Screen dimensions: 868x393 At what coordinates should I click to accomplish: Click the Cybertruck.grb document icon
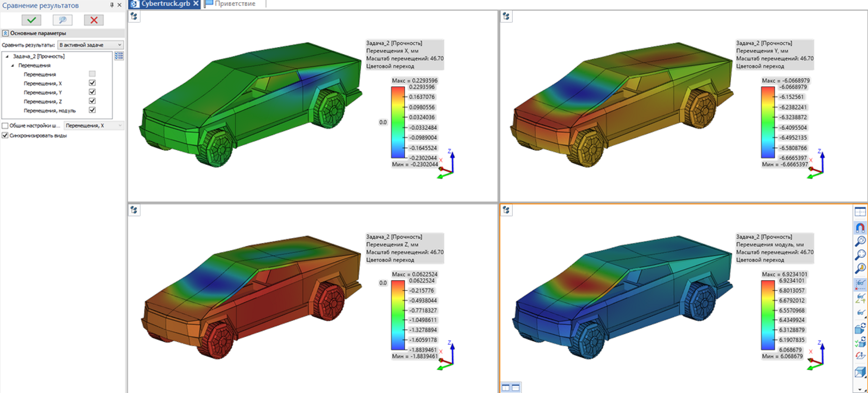click(135, 4)
